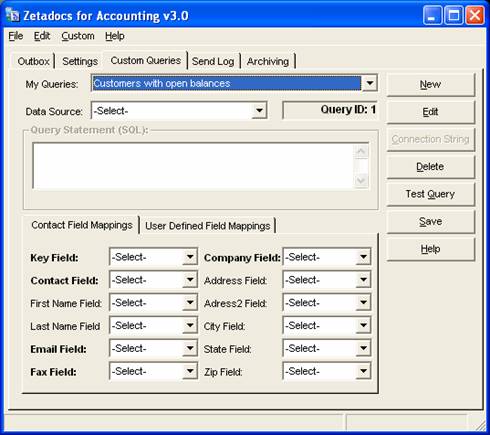The width and height of the screenshot is (490, 435).
Task: Open the Help menu
Action: 115,36
